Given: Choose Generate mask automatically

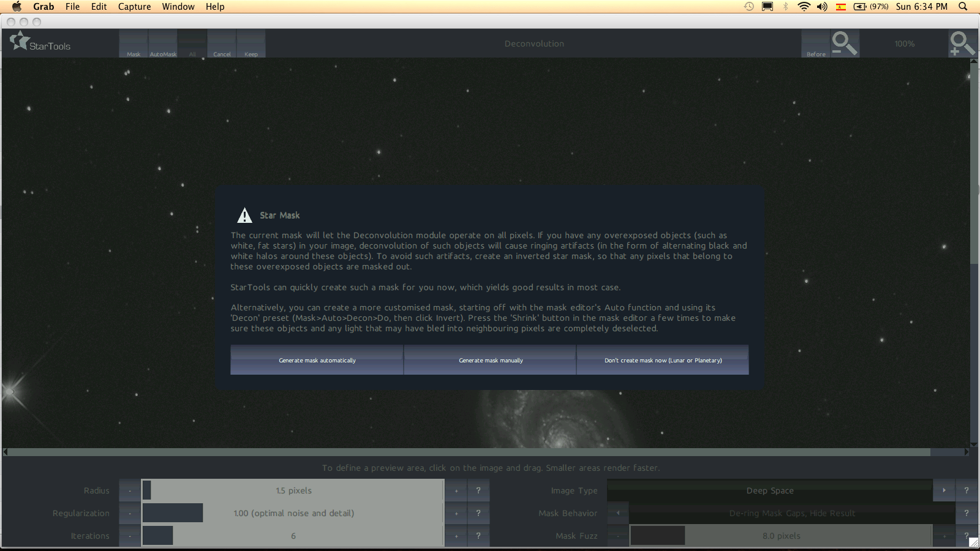Looking at the screenshot, I should 317,360.
